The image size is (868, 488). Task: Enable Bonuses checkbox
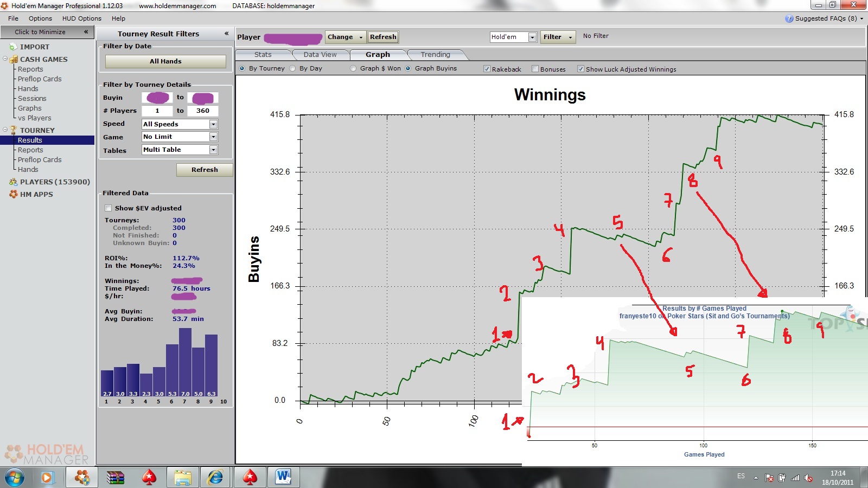pyautogui.click(x=535, y=69)
